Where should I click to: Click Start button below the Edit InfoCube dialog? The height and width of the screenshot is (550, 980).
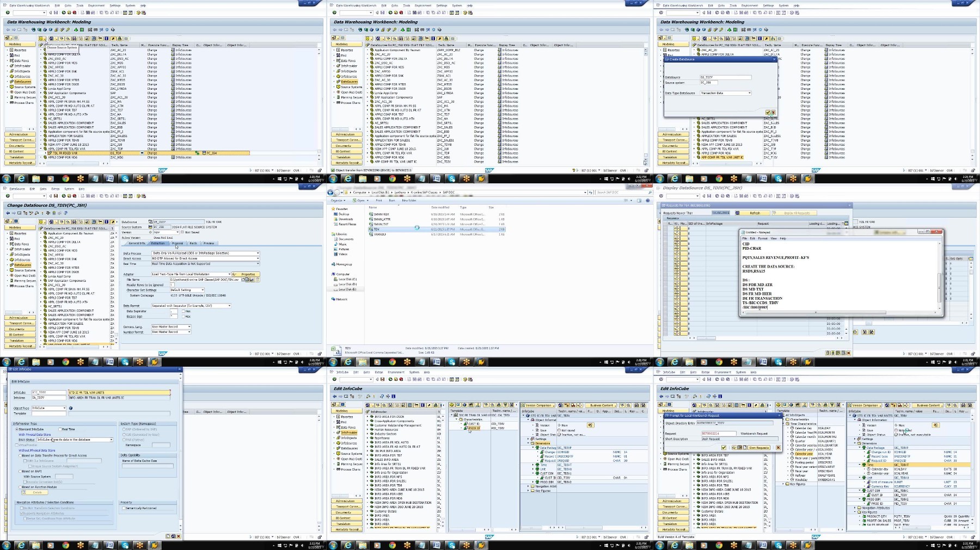(6, 545)
